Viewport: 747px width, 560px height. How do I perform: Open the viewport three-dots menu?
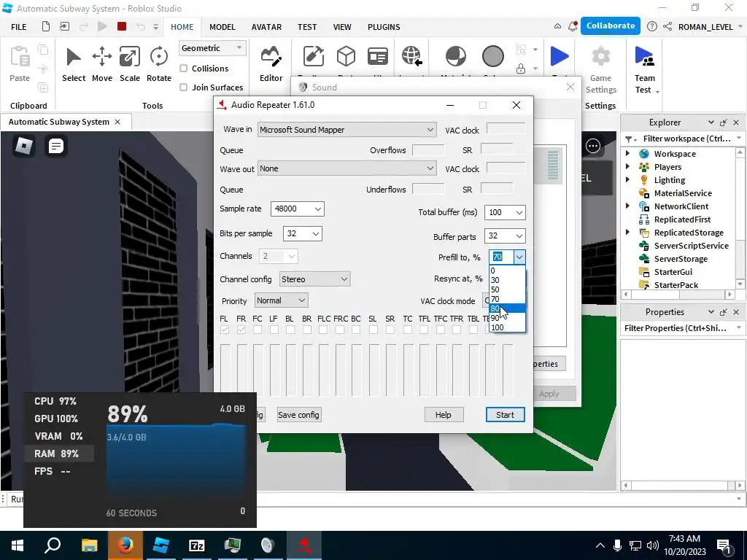(592, 146)
